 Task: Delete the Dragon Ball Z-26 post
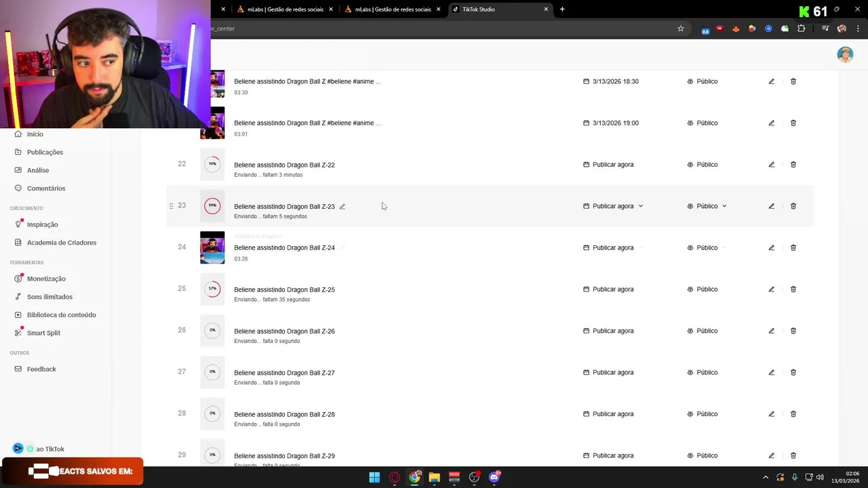pyautogui.click(x=793, y=331)
